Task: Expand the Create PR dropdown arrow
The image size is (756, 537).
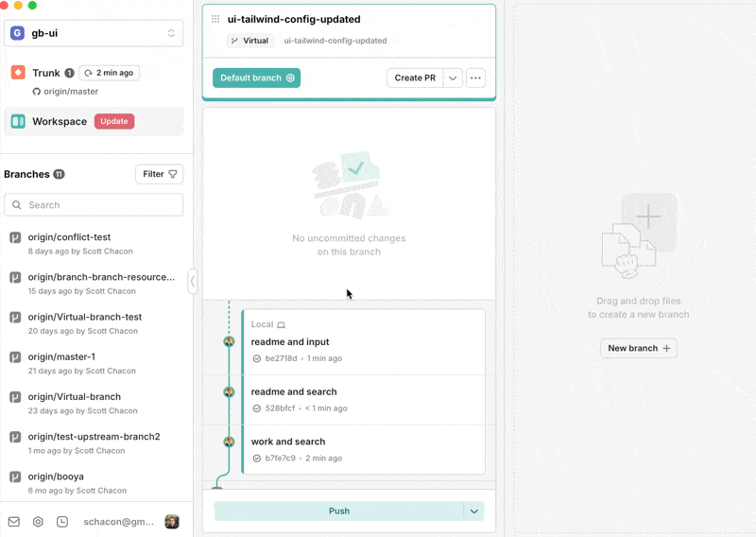Action: (x=454, y=78)
